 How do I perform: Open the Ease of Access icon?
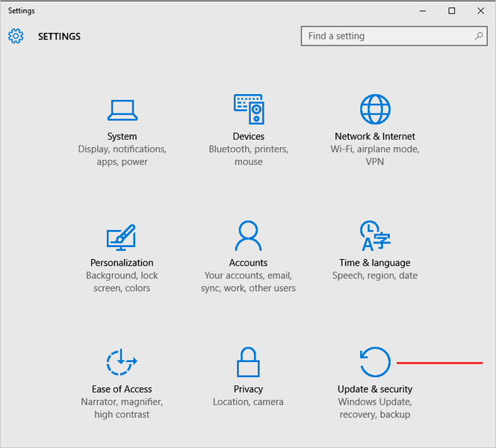pos(122,362)
